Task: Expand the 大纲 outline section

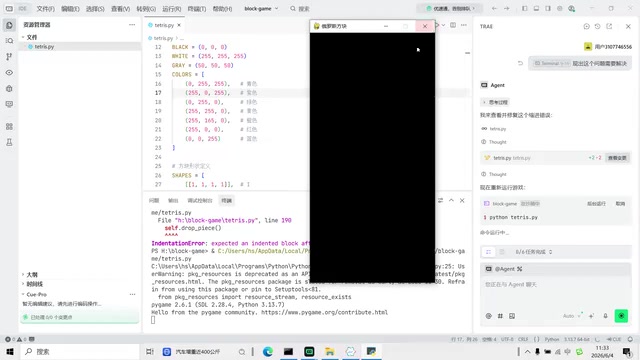Action: point(32,275)
